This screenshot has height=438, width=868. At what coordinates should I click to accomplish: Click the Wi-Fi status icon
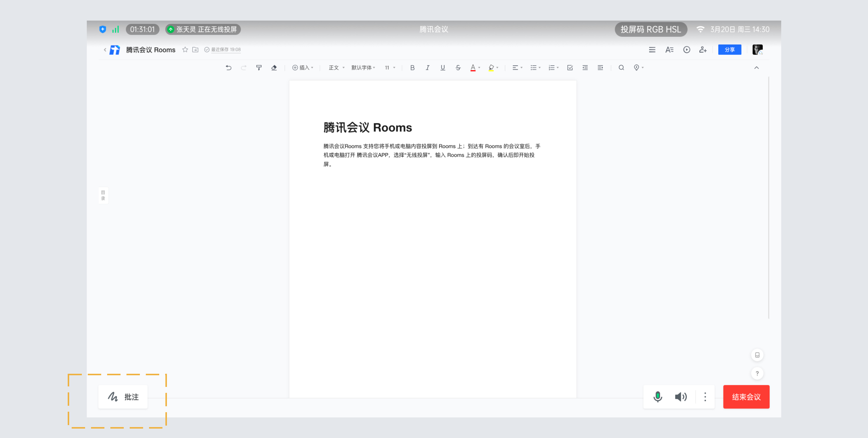coord(700,29)
